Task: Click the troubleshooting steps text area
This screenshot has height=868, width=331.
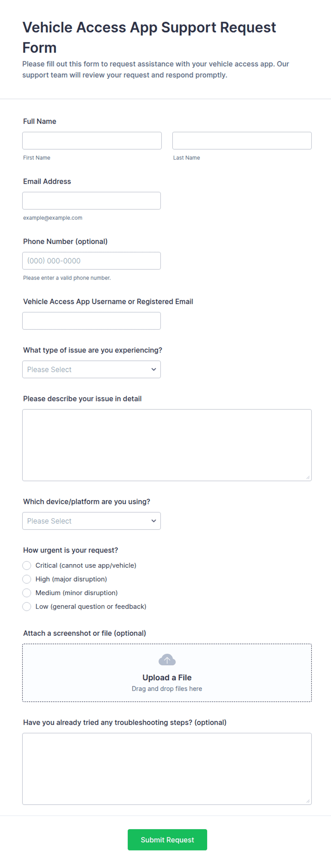Action: click(x=167, y=769)
